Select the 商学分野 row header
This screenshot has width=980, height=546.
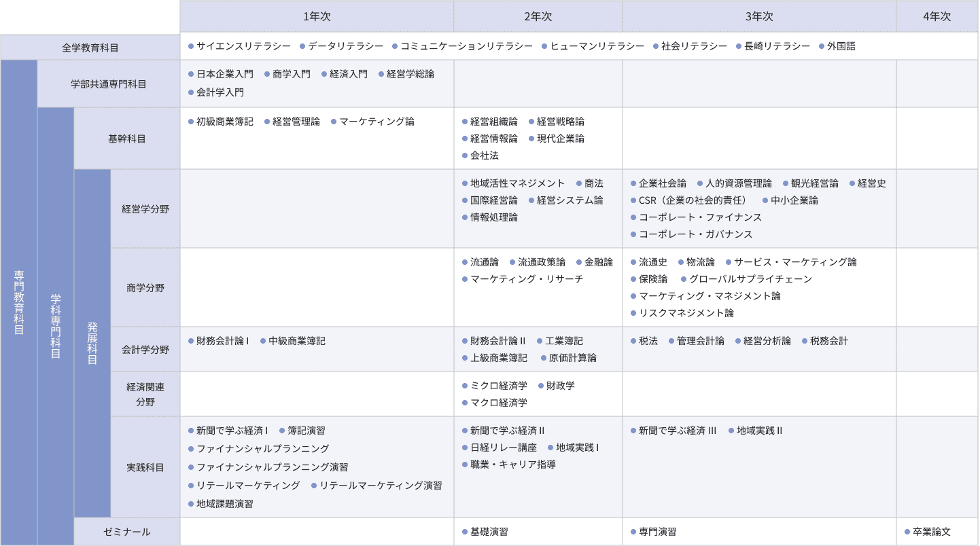145,287
